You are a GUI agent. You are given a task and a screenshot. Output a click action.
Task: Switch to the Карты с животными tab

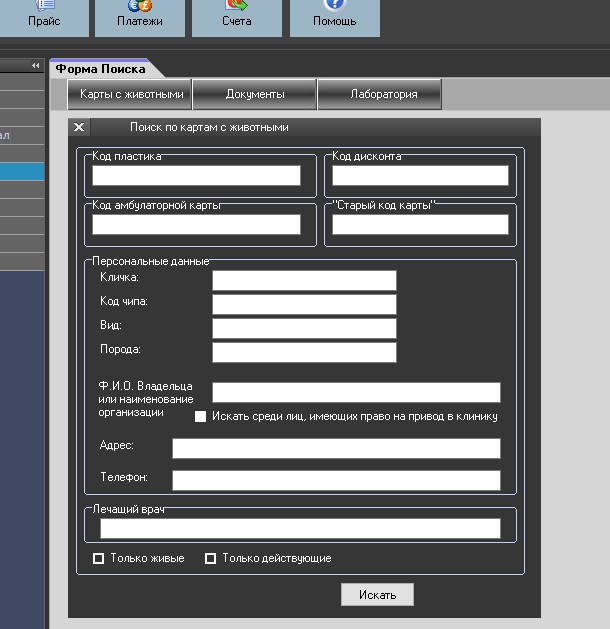click(x=131, y=94)
